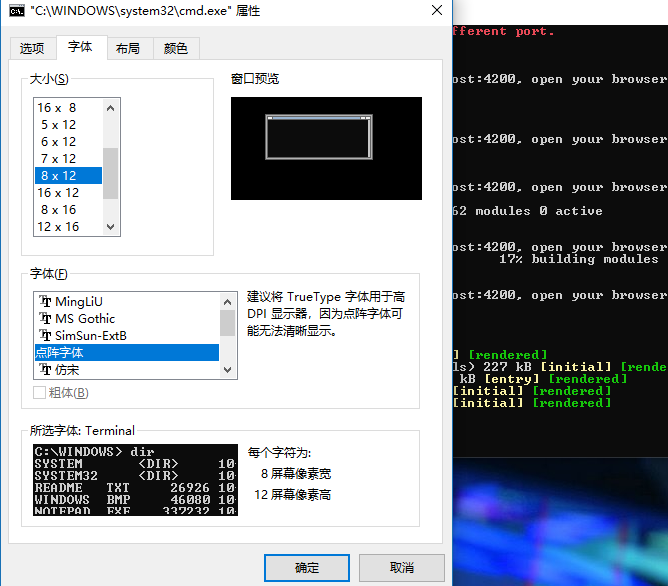The height and width of the screenshot is (586, 668).
Task: Select size 8 x 12
Action: (x=68, y=175)
